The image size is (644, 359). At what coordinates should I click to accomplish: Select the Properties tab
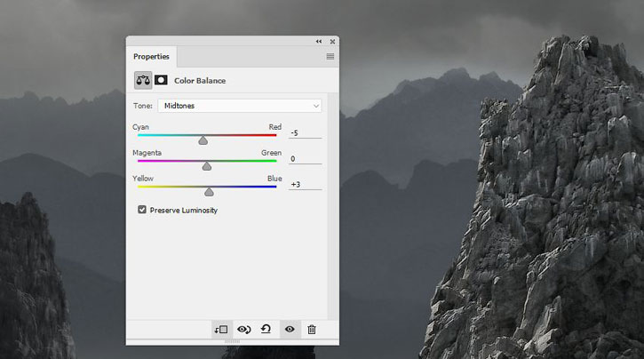click(x=151, y=57)
